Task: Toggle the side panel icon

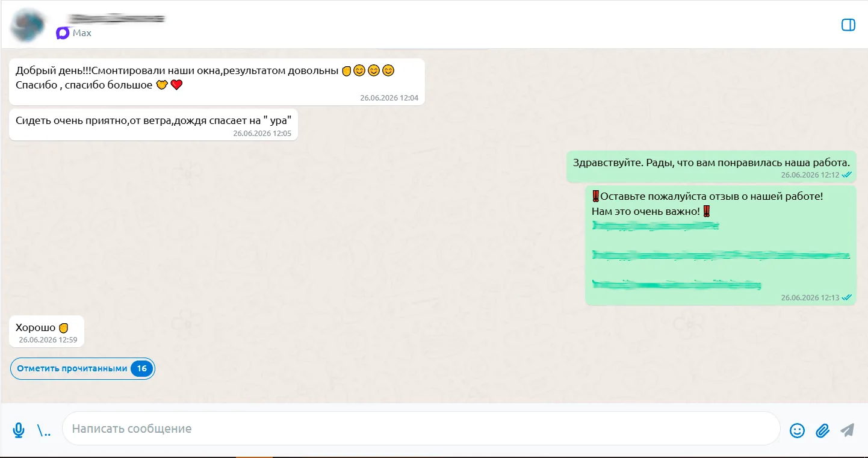Action: click(848, 25)
